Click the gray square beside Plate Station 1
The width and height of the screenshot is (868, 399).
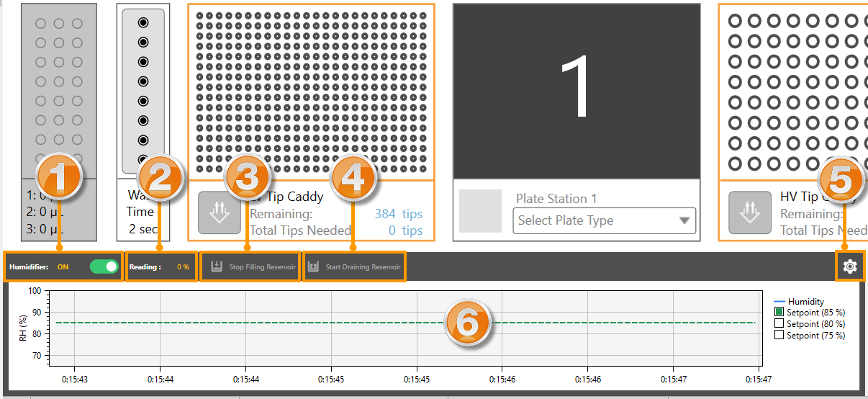click(x=480, y=211)
